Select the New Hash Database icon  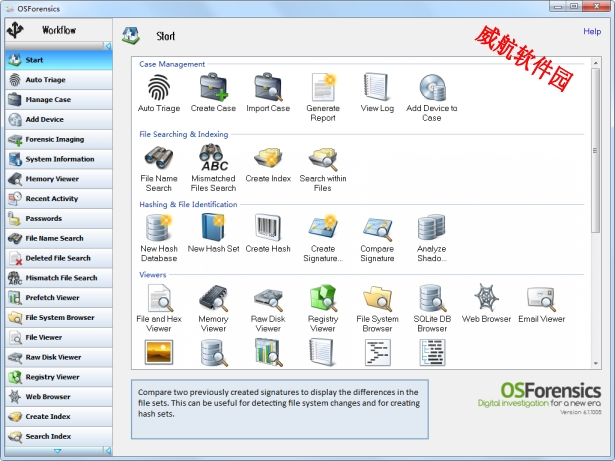point(158,228)
